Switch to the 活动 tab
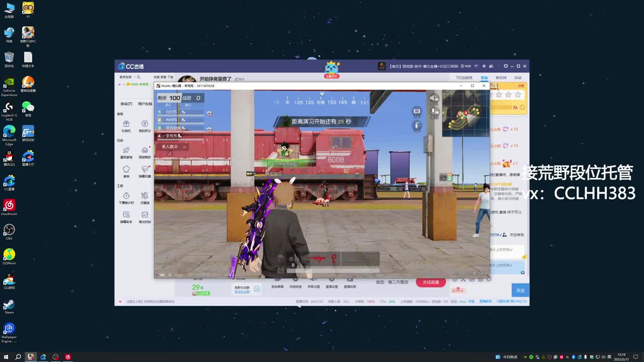The width and height of the screenshot is (644, 362). 518,78
